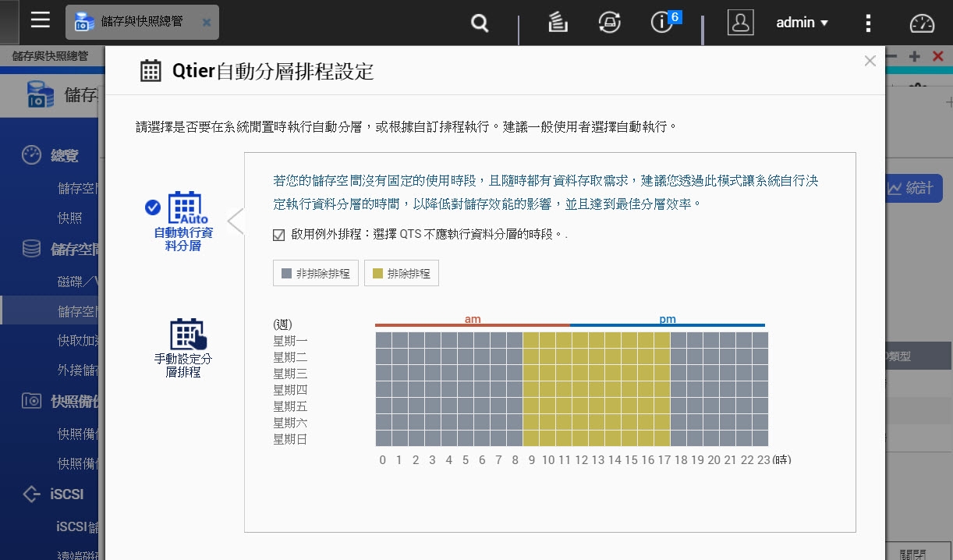Toggle 星期三 cell at hour 12

coord(580,373)
